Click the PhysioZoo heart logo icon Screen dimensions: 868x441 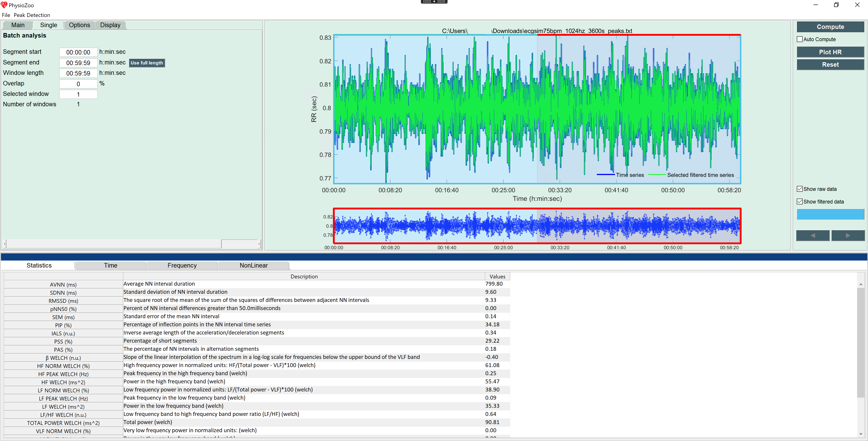pos(4,5)
